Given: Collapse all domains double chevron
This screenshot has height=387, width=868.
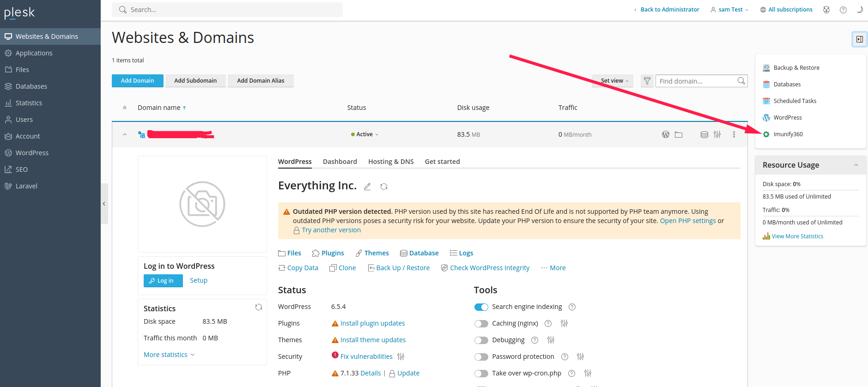Looking at the screenshot, I should pyautogui.click(x=125, y=108).
